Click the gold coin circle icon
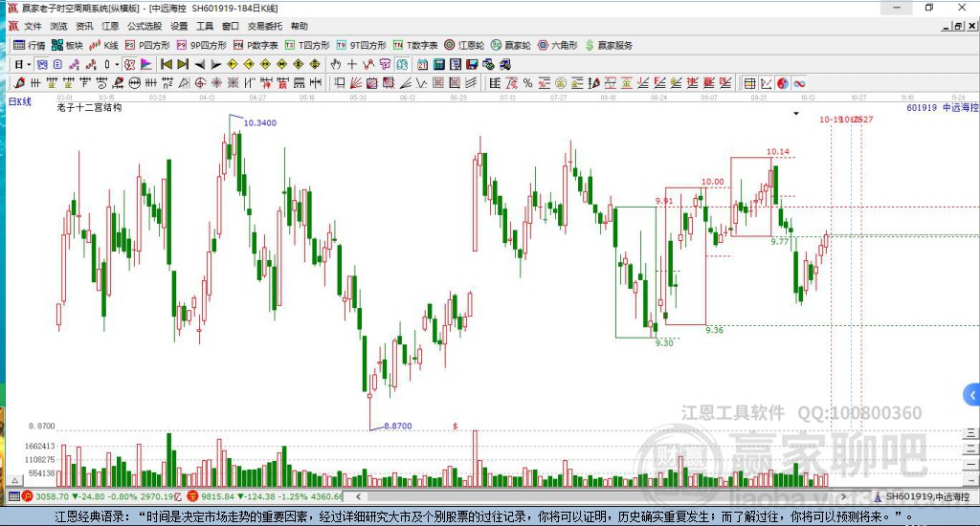980x526 pixels. (561, 83)
